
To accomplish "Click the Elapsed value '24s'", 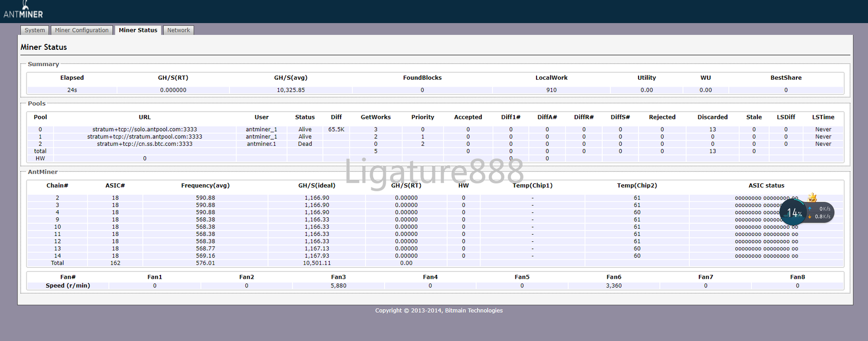I will (72, 90).
